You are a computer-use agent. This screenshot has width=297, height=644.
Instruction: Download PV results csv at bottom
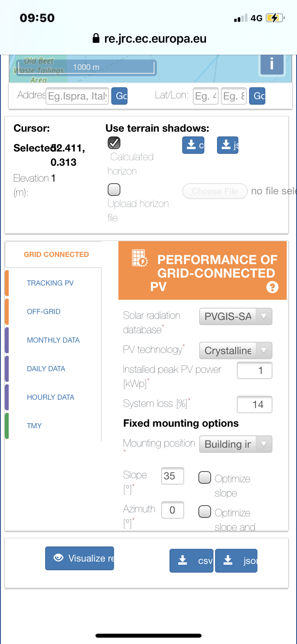click(192, 561)
